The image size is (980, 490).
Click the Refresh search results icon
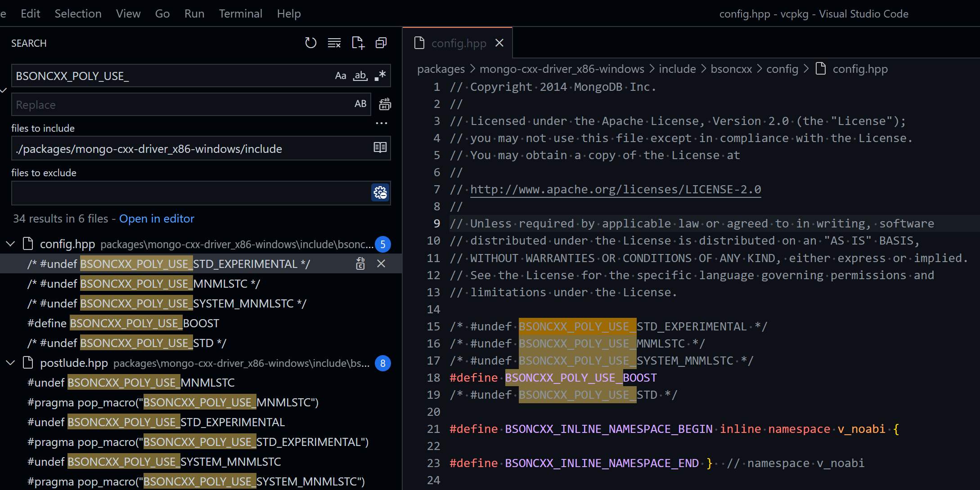[310, 43]
